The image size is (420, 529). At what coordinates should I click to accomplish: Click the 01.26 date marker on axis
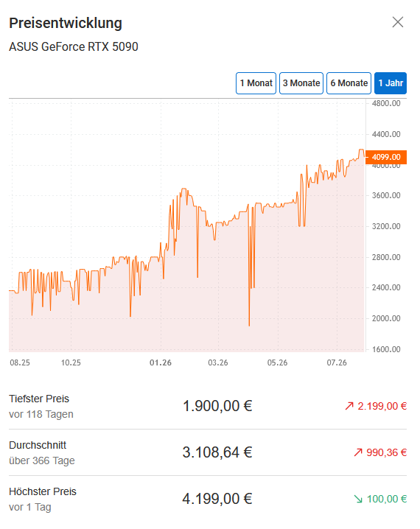pyautogui.click(x=161, y=362)
